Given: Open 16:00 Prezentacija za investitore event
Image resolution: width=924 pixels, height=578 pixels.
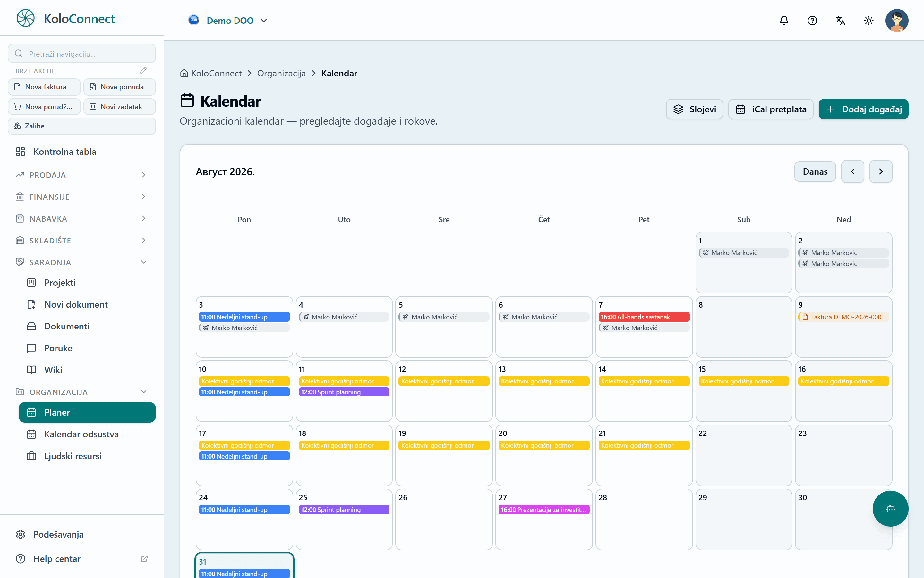Looking at the screenshot, I should [x=544, y=510].
